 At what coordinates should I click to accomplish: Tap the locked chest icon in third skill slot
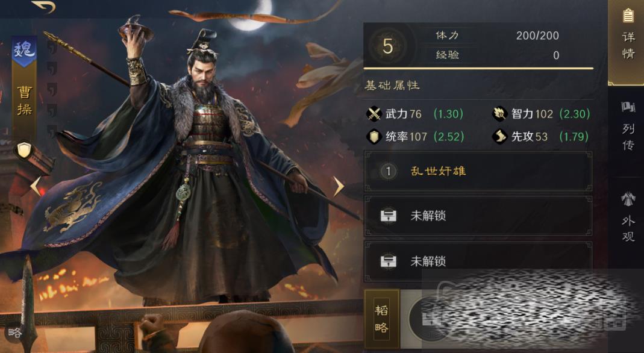pyautogui.click(x=388, y=261)
